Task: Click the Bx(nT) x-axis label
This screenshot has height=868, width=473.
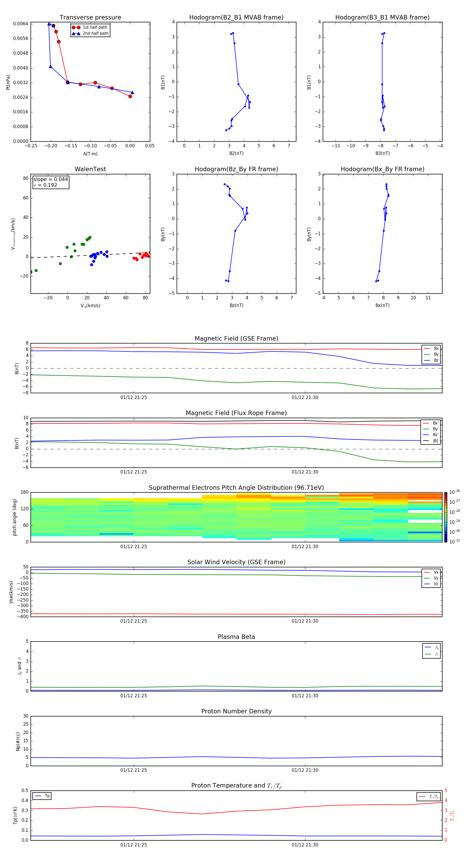Action: [382, 305]
